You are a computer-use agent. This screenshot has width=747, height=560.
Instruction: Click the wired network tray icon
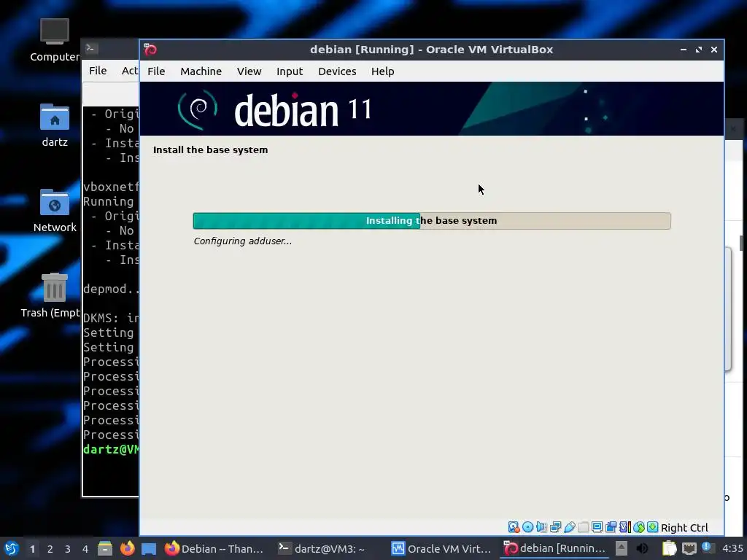point(689,549)
